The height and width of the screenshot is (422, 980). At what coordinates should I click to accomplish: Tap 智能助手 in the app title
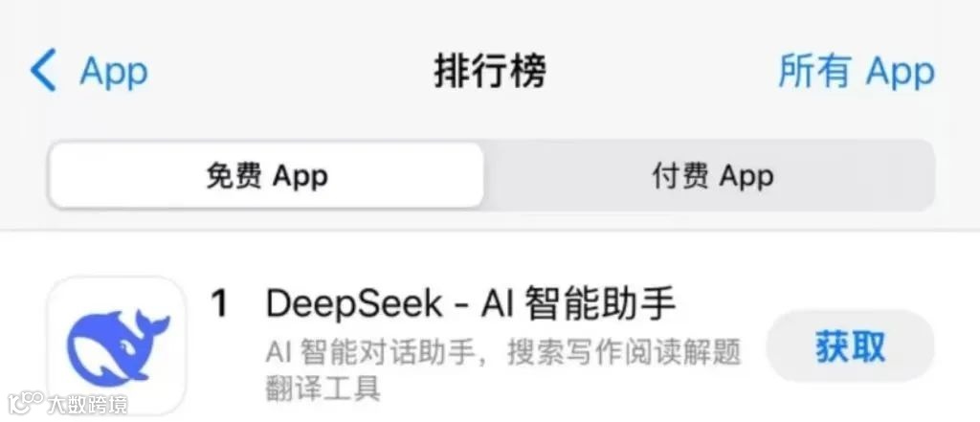600,303
